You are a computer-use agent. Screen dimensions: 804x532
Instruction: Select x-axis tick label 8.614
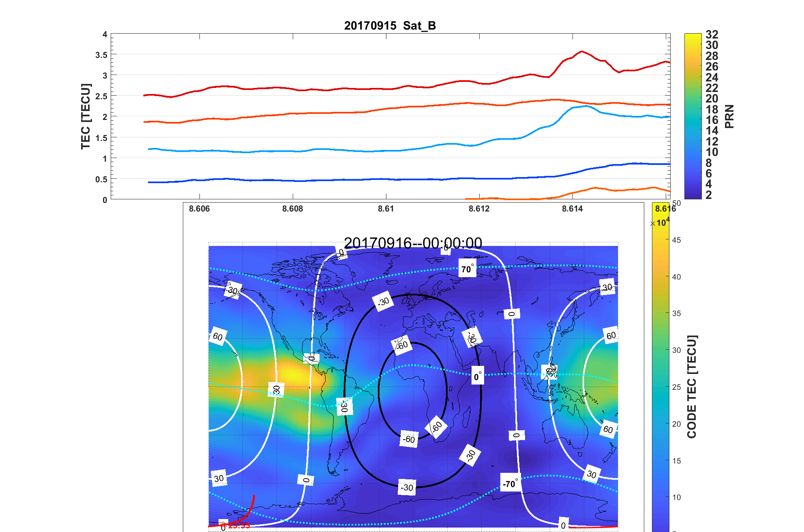pos(572,209)
